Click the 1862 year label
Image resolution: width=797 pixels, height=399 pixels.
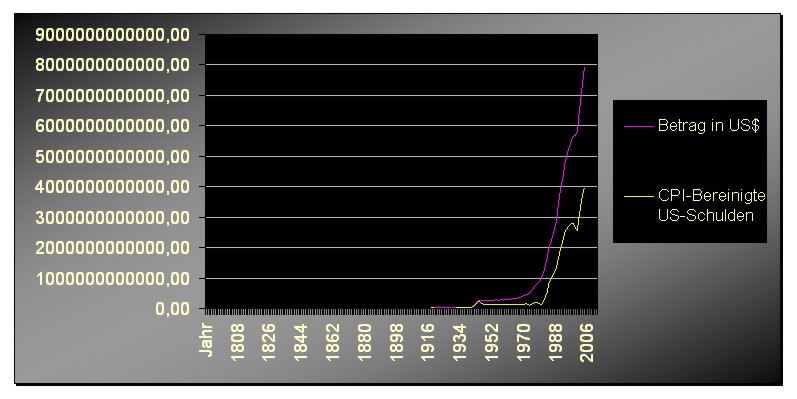(332, 342)
